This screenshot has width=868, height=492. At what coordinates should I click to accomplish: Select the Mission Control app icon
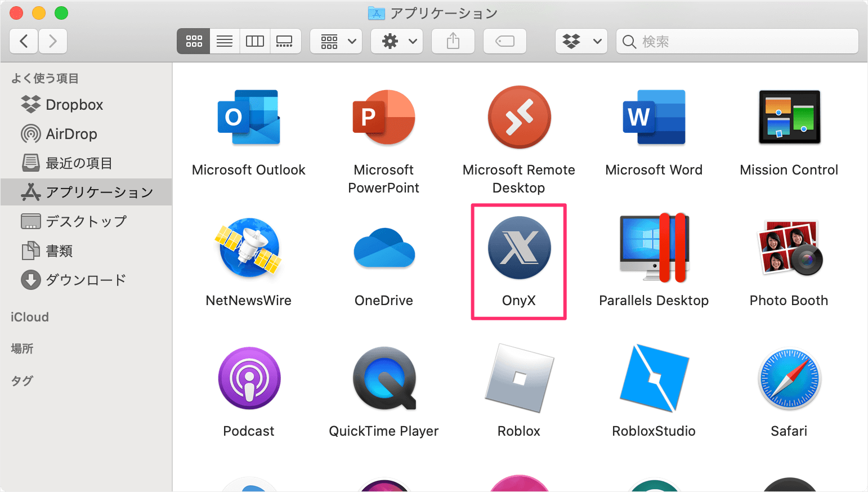coord(789,117)
